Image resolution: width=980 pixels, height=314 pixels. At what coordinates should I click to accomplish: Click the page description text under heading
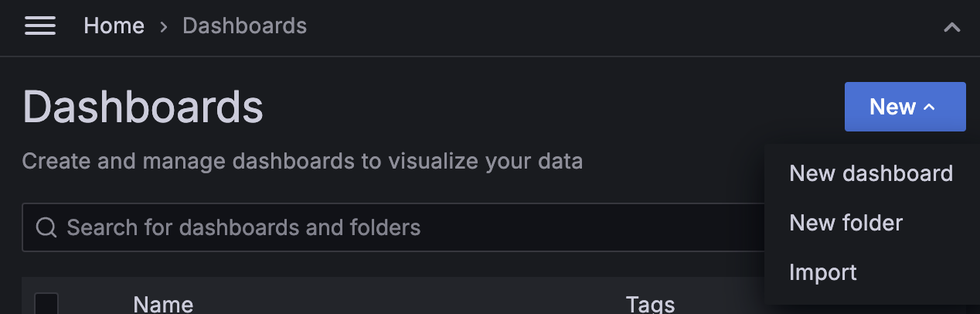[x=302, y=162]
